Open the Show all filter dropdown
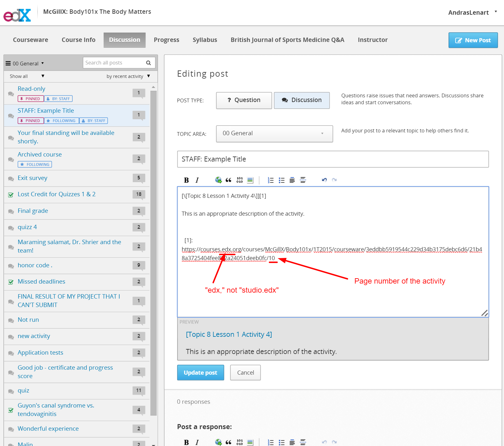The width and height of the screenshot is (504, 446). coord(27,76)
